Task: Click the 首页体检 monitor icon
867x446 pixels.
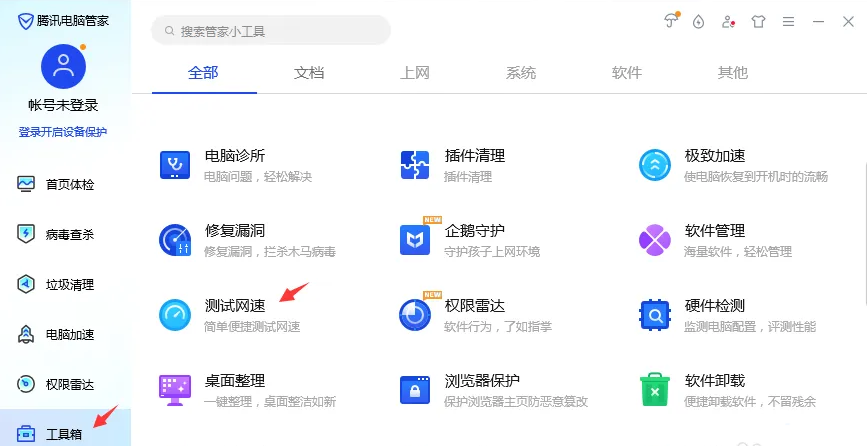Action: coord(26,184)
